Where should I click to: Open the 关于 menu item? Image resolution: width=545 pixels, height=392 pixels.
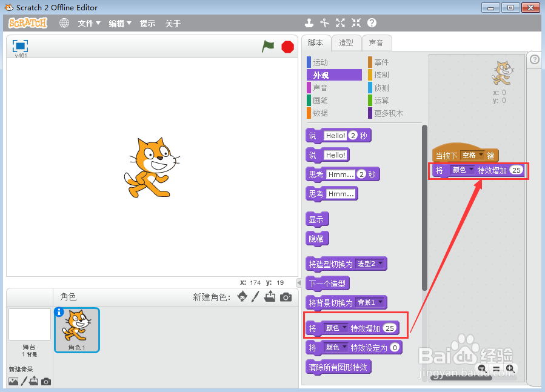(x=173, y=23)
